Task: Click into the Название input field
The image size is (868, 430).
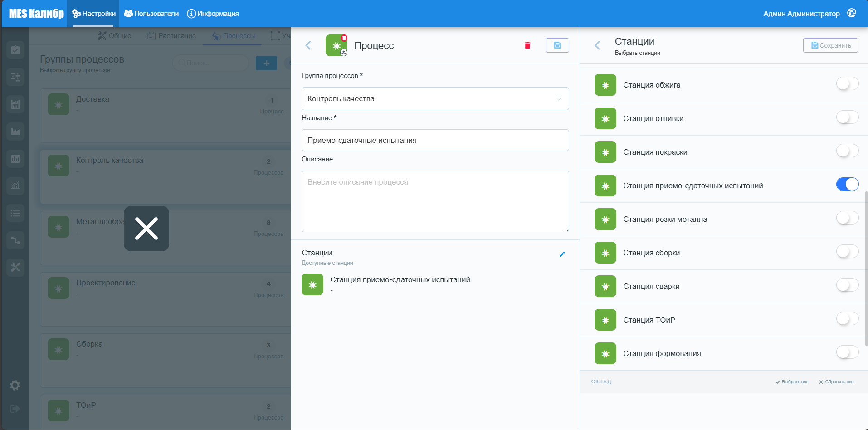Action: (x=435, y=140)
